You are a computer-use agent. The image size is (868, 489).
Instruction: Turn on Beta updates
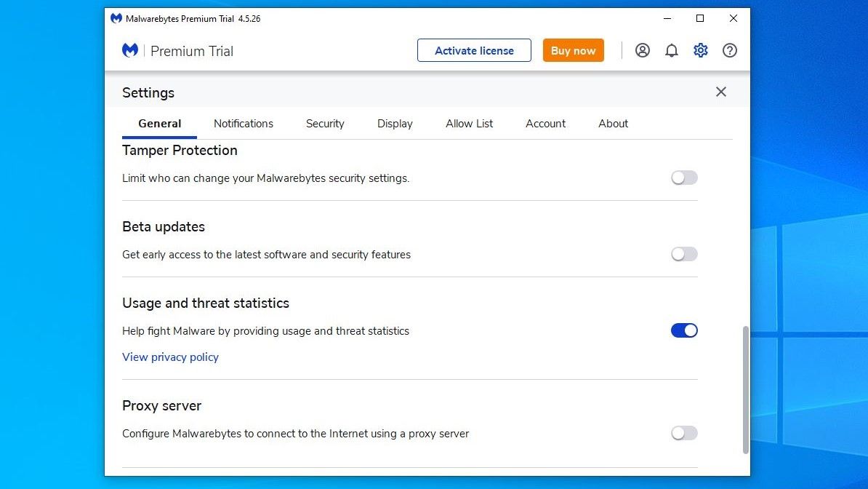683,254
